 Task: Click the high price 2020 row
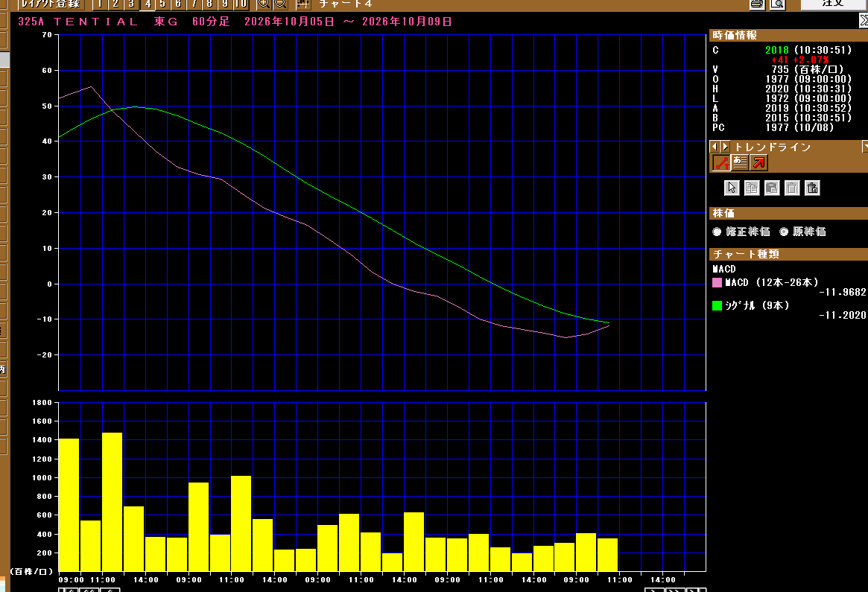[x=782, y=89]
